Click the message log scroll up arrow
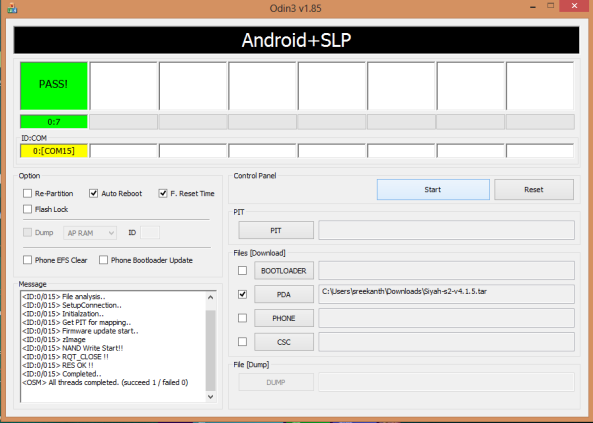This screenshot has height=423, width=593. pyautogui.click(x=211, y=297)
